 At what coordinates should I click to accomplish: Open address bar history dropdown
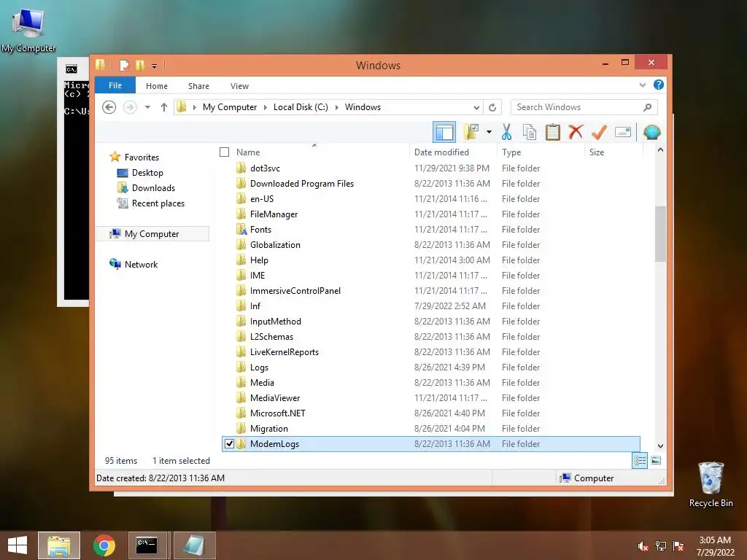point(476,108)
